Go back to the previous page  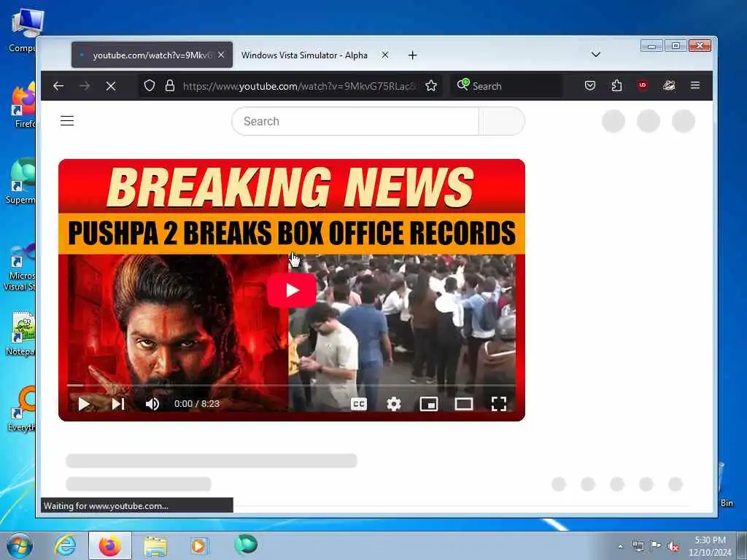tap(58, 86)
